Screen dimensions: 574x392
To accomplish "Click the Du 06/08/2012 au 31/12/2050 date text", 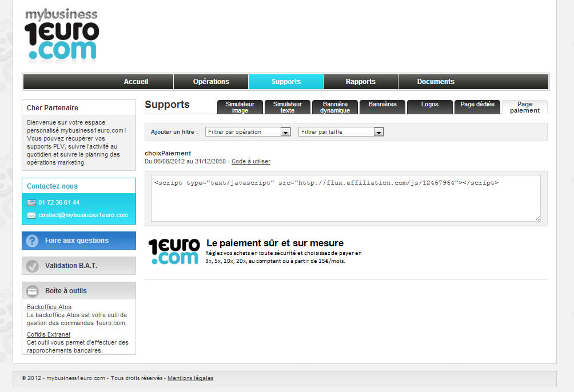I will (185, 161).
